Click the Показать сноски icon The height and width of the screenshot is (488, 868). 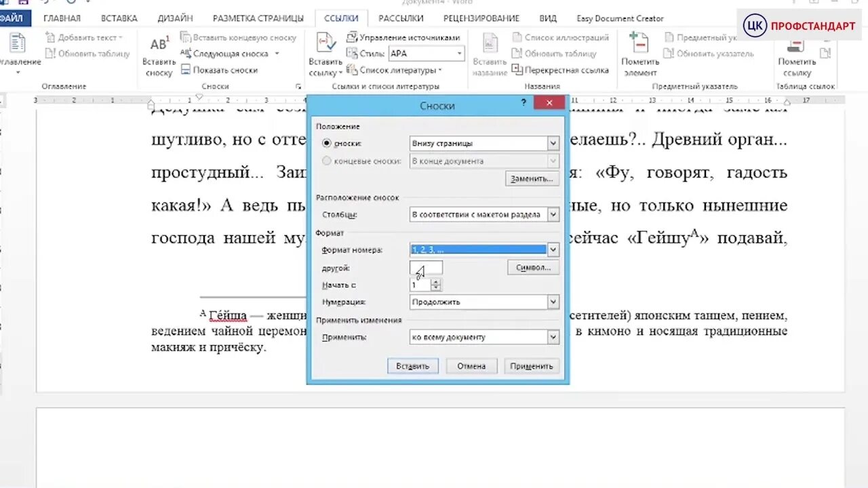186,70
